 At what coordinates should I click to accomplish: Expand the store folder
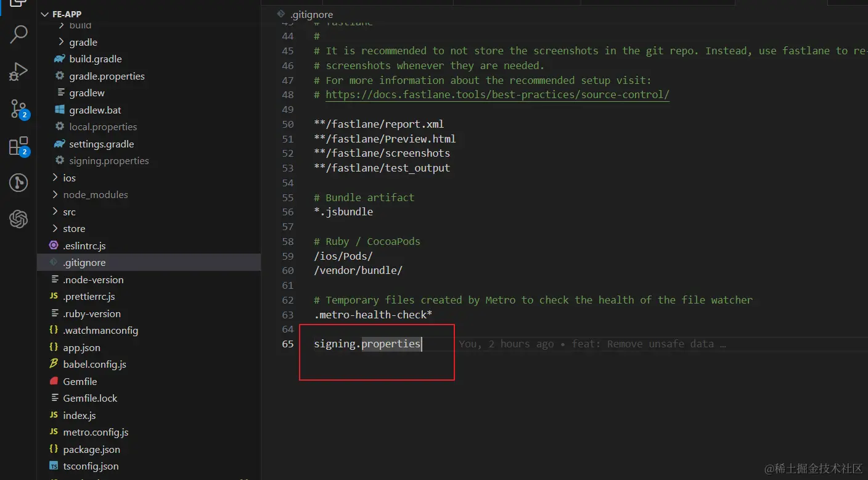55,228
